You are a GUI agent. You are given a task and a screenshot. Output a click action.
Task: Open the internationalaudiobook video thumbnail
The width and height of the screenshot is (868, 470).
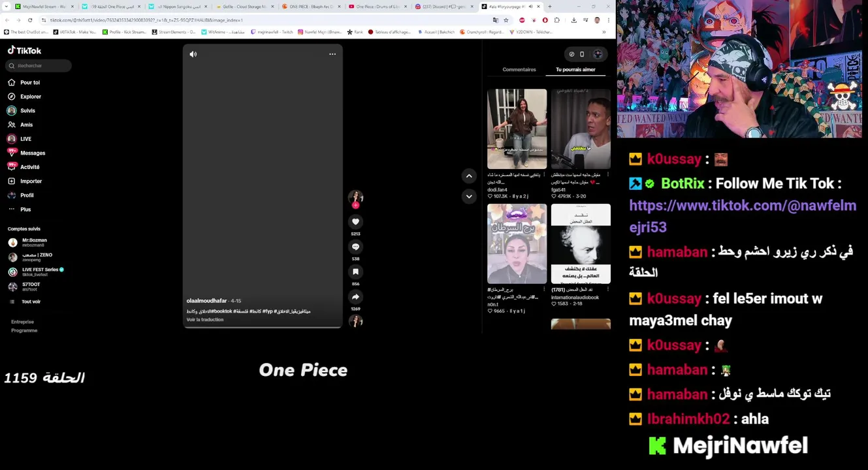pos(581,244)
